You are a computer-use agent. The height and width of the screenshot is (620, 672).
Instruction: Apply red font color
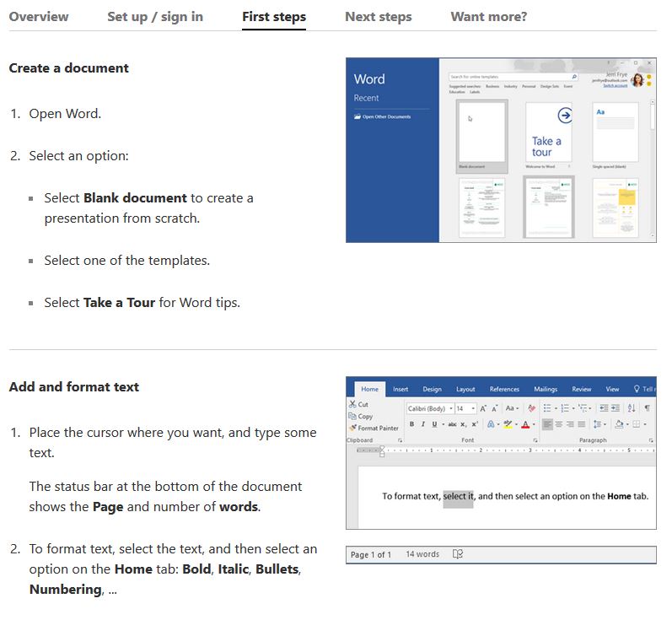pos(525,424)
